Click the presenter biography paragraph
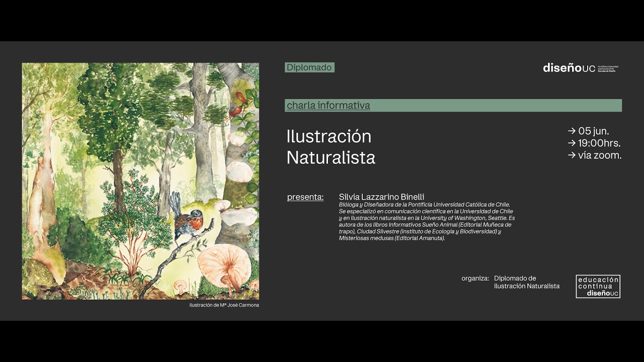 pyautogui.click(x=427, y=221)
